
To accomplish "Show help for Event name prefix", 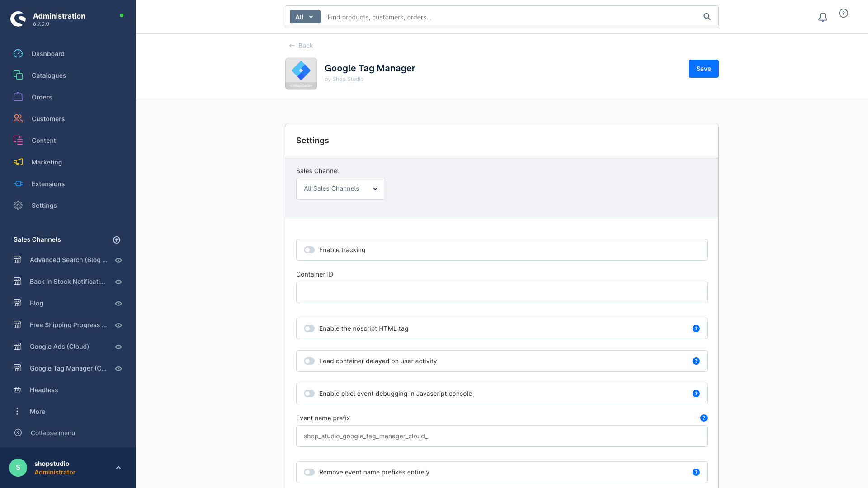I will pos(704,418).
